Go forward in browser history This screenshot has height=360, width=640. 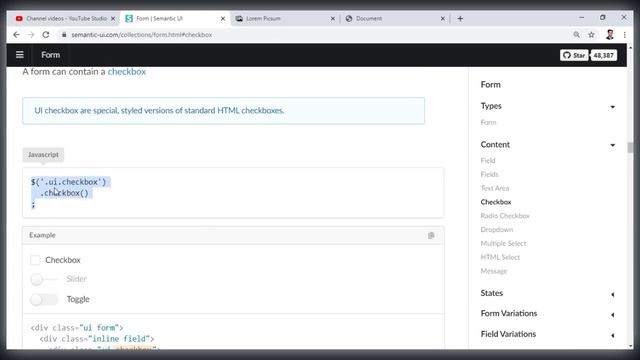coord(31,35)
